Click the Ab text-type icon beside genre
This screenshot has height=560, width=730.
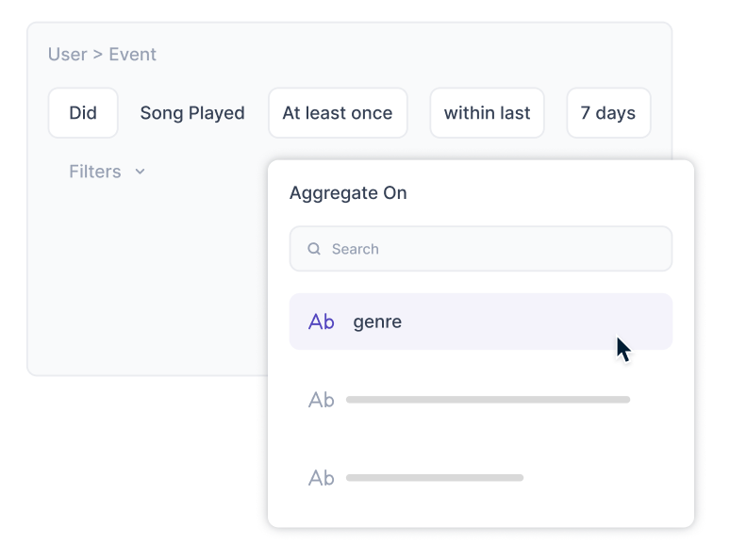(322, 321)
